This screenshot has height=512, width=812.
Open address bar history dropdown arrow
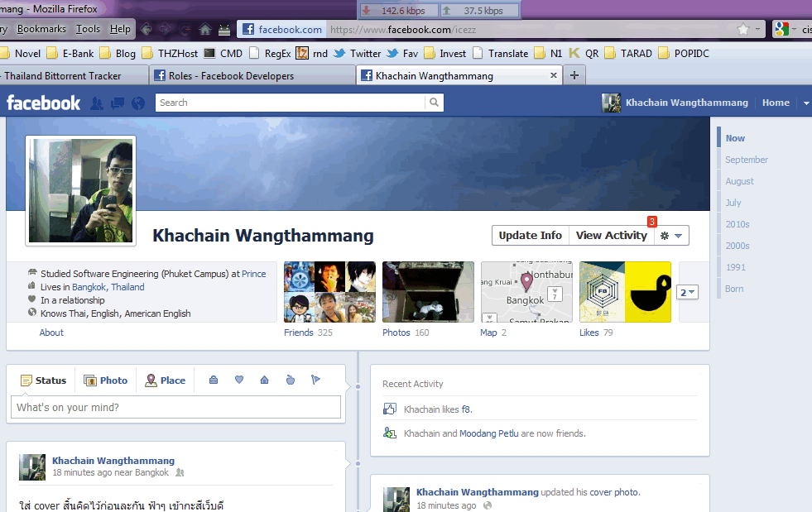click(757, 30)
